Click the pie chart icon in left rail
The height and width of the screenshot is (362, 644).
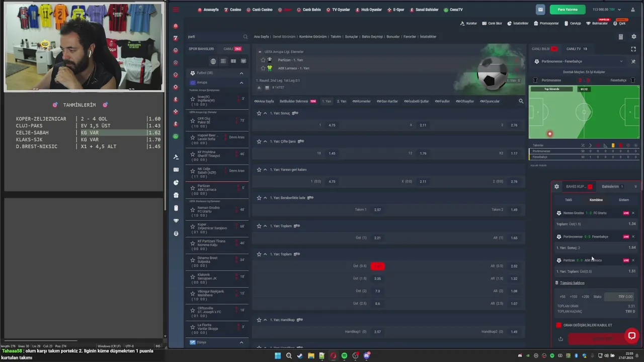(176, 183)
